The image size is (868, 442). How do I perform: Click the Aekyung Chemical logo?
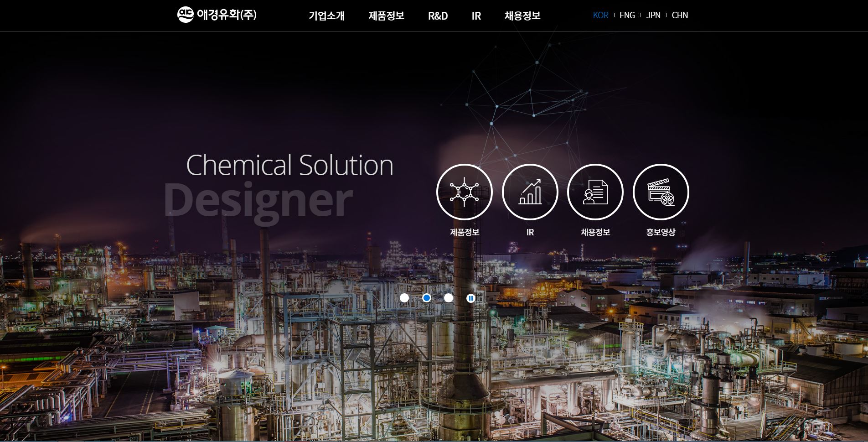[217, 15]
